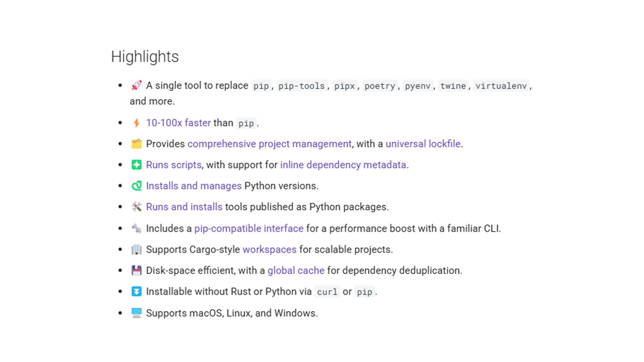
Task: Follow the Installs and manages link
Action: (194, 186)
